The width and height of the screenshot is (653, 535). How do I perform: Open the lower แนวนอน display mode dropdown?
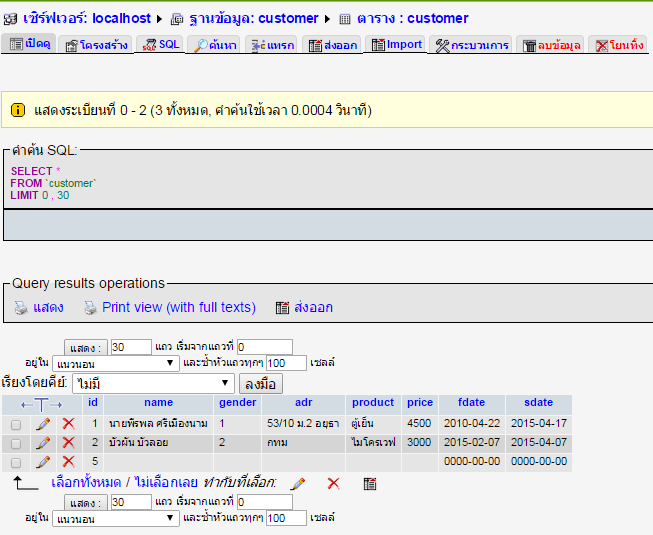pos(115,518)
